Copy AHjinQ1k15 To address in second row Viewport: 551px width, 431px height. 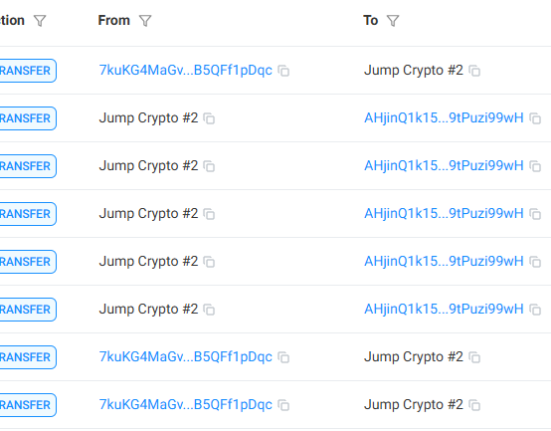[535, 118]
